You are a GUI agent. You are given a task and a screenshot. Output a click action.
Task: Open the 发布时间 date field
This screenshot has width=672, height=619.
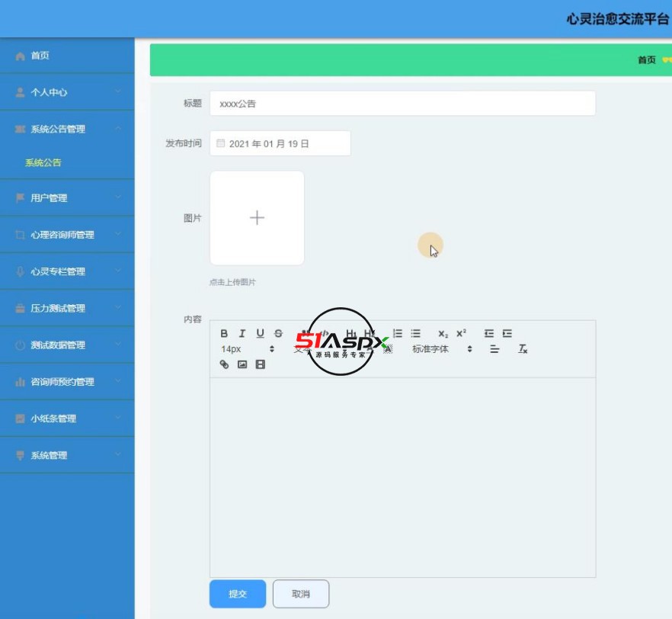pos(280,143)
